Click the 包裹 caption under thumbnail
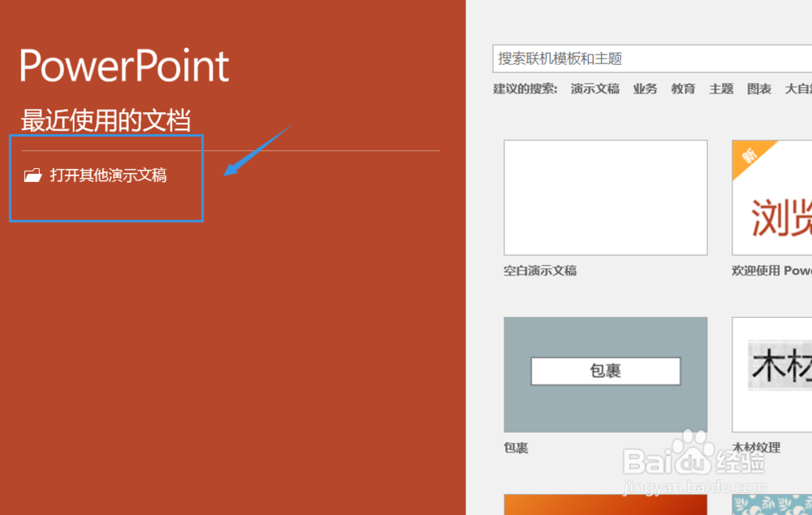This screenshot has height=515, width=812. click(516, 448)
